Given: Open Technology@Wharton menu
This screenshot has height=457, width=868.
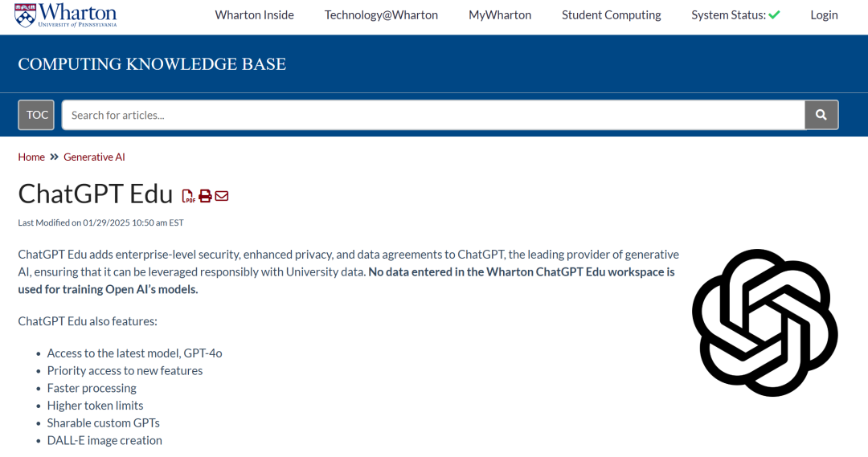Looking at the screenshot, I should pos(381,15).
